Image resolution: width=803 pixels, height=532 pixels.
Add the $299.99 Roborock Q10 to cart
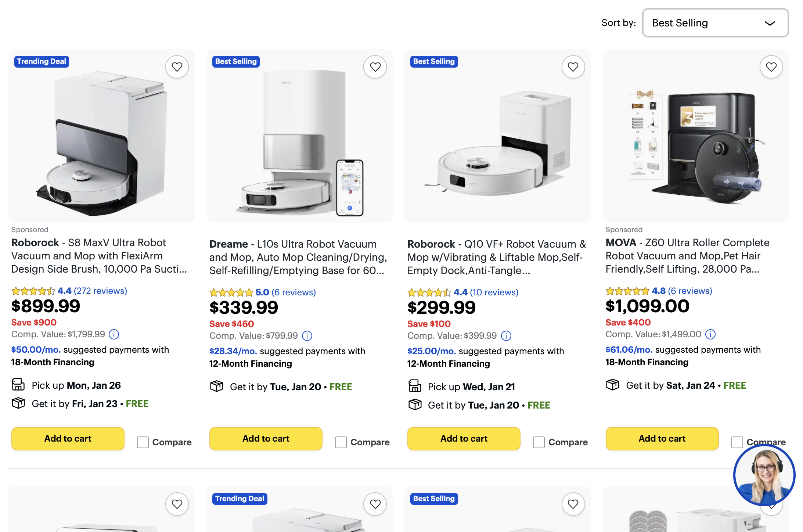[464, 438]
